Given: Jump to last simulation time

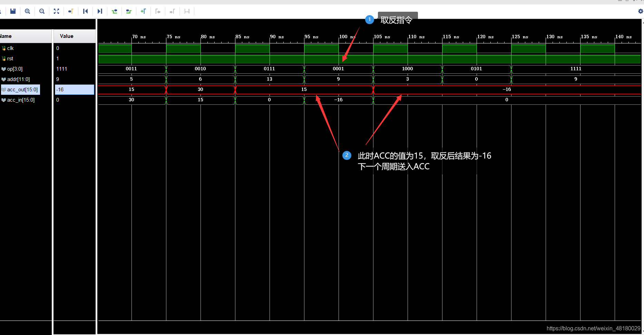Looking at the screenshot, I should 100,11.
